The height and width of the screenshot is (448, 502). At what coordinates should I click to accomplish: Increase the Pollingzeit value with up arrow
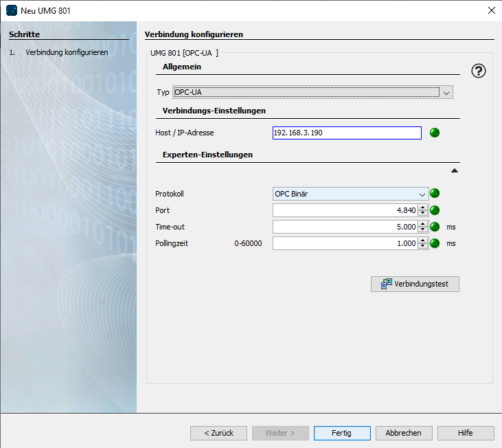423,240
